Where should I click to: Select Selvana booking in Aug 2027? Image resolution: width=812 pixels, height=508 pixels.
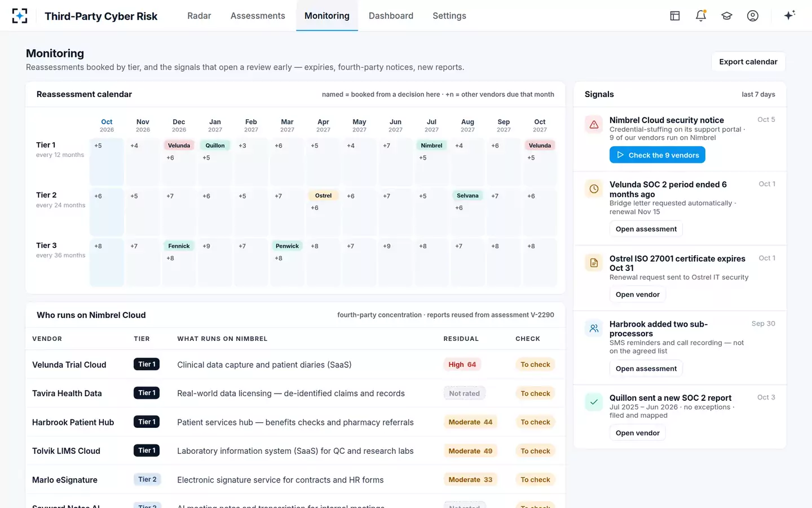467,196
